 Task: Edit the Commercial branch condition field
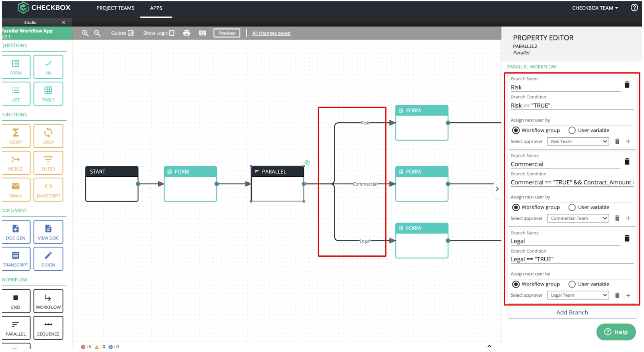click(x=572, y=182)
